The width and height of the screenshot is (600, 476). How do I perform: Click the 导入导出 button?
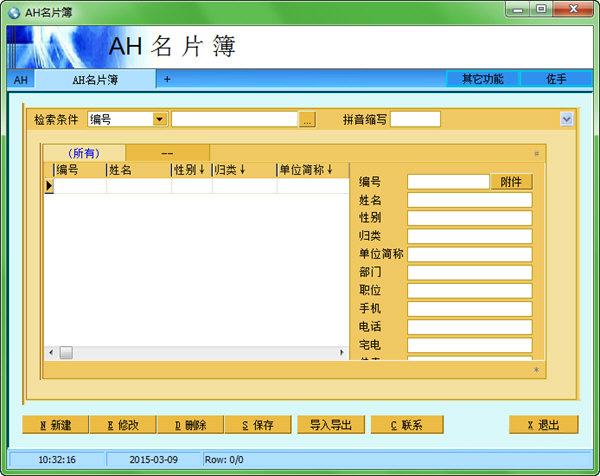click(331, 425)
